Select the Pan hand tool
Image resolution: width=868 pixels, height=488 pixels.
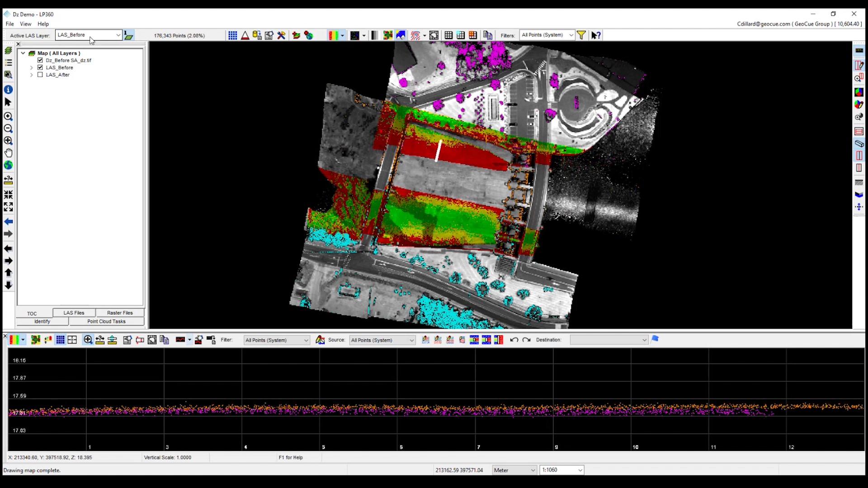(8, 153)
